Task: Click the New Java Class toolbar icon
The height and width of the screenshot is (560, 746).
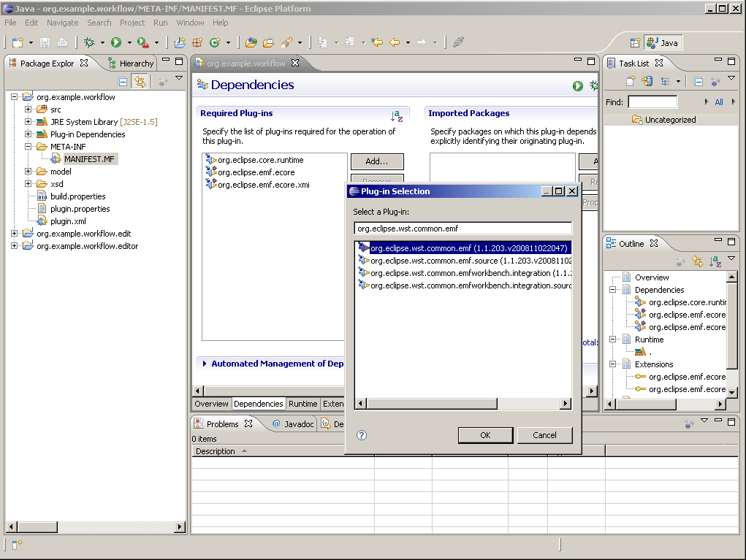Action: pos(215,43)
